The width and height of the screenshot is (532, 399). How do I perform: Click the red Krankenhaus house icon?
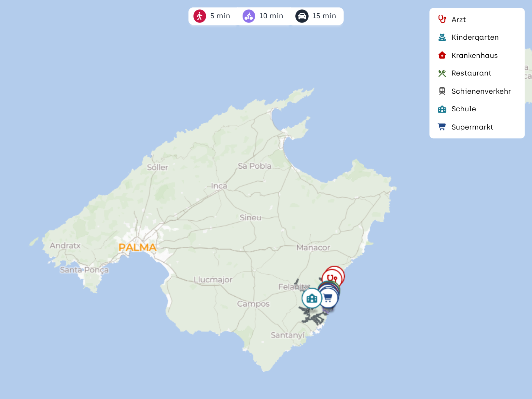[442, 55]
